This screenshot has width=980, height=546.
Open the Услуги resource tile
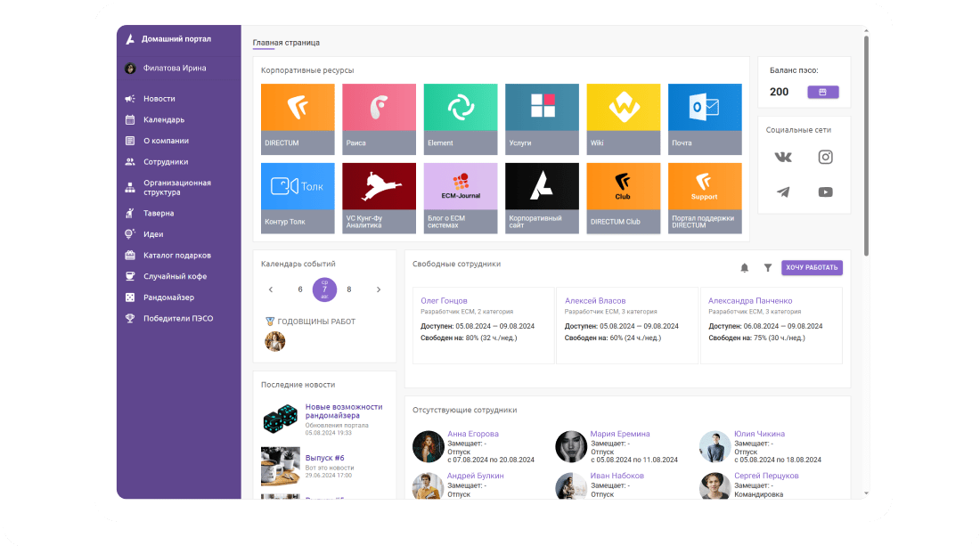click(x=542, y=119)
